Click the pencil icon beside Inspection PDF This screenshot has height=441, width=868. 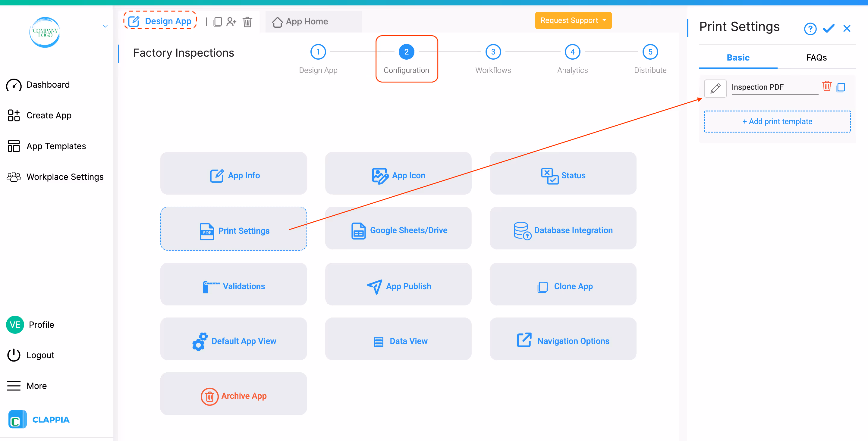coord(715,88)
